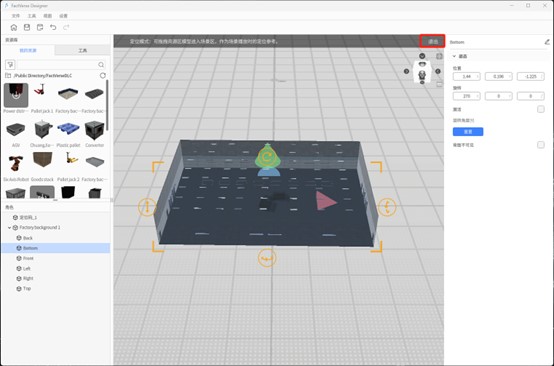Click the Save As icon in toolbar

tap(40, 27)
